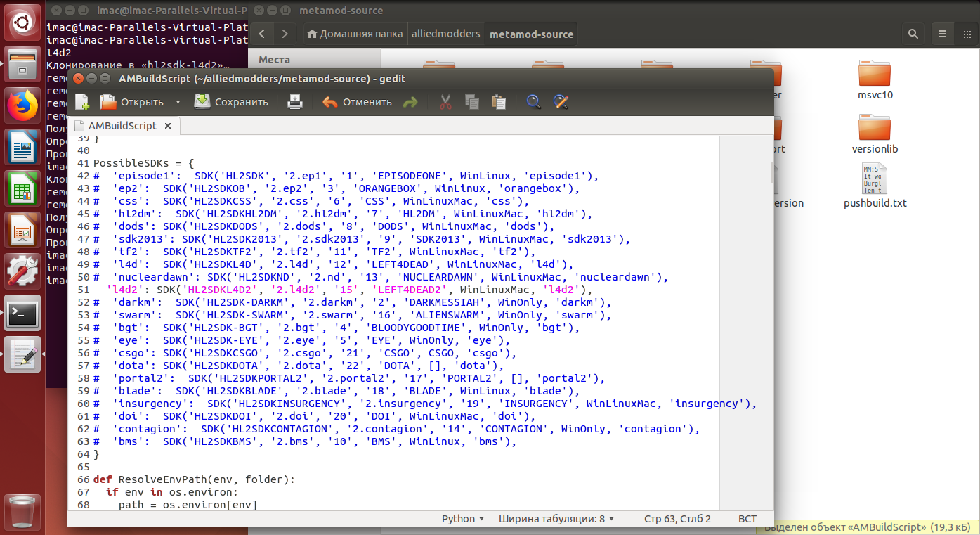Open Find and Replace icon in gedit
Screen dimensions: 980x535
(560, 102)
